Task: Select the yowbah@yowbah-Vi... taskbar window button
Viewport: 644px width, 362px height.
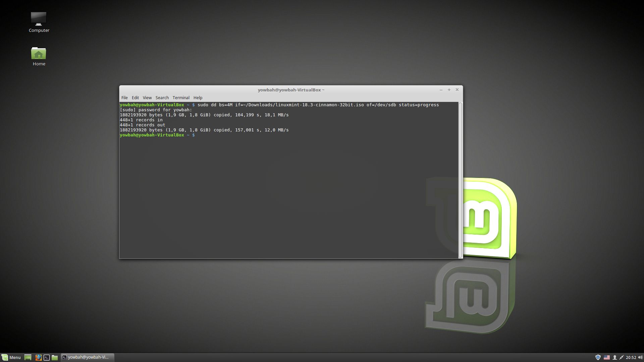Action: point(87,357)
